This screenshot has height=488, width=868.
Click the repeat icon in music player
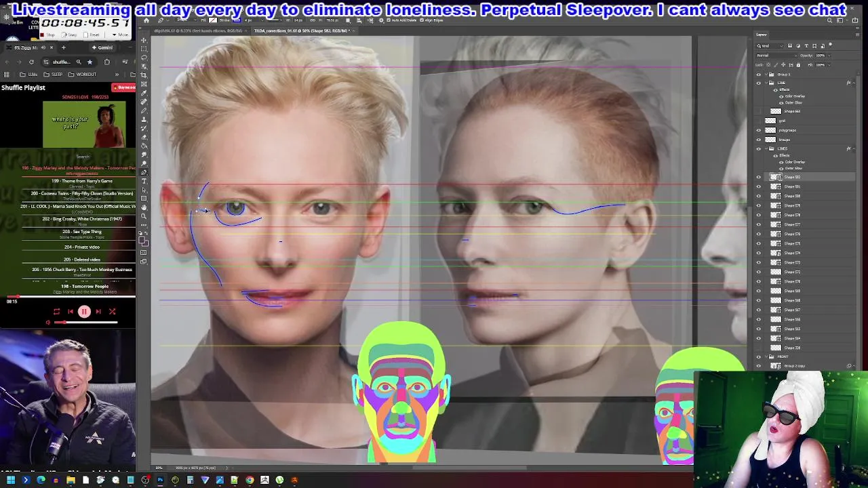(57, 312)
